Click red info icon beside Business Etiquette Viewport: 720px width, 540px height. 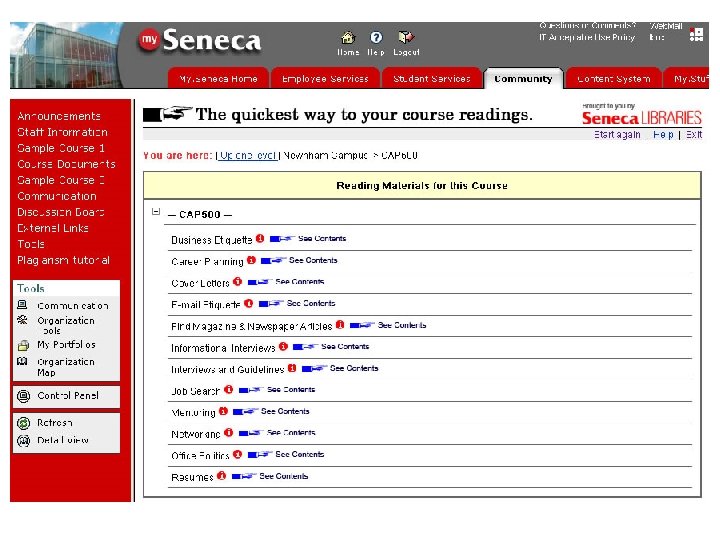260,239
